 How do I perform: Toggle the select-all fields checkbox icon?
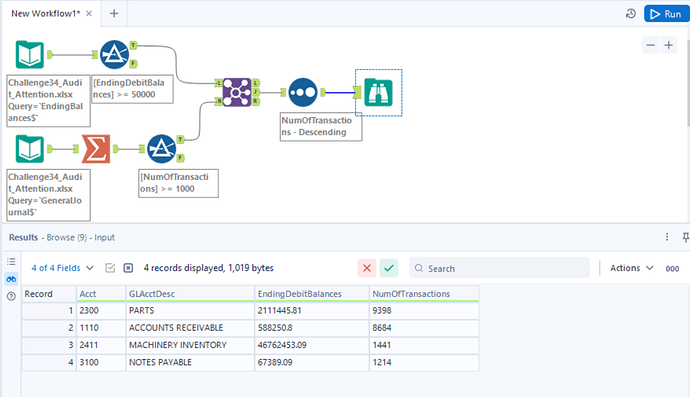coord(110,268)
